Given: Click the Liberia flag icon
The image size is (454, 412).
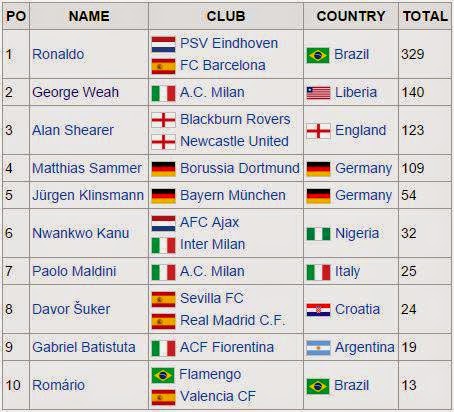Looking at the screenshot, I should (x=318, y=93).
